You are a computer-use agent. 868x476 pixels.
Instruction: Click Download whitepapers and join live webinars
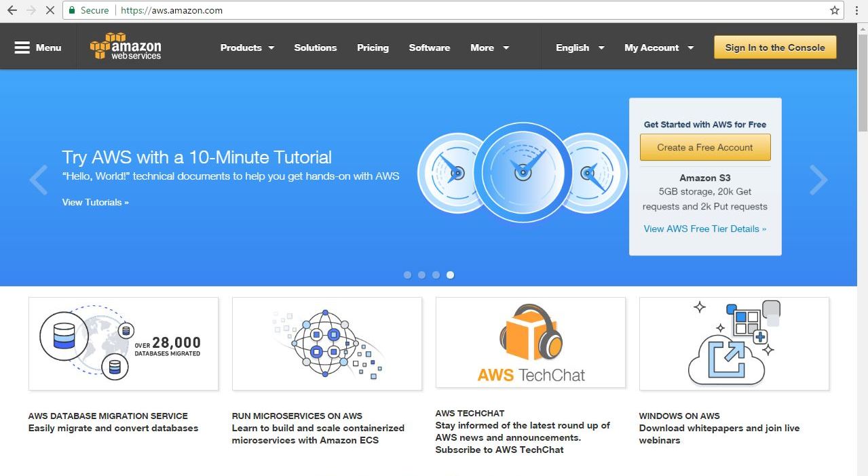coord(719,434)
